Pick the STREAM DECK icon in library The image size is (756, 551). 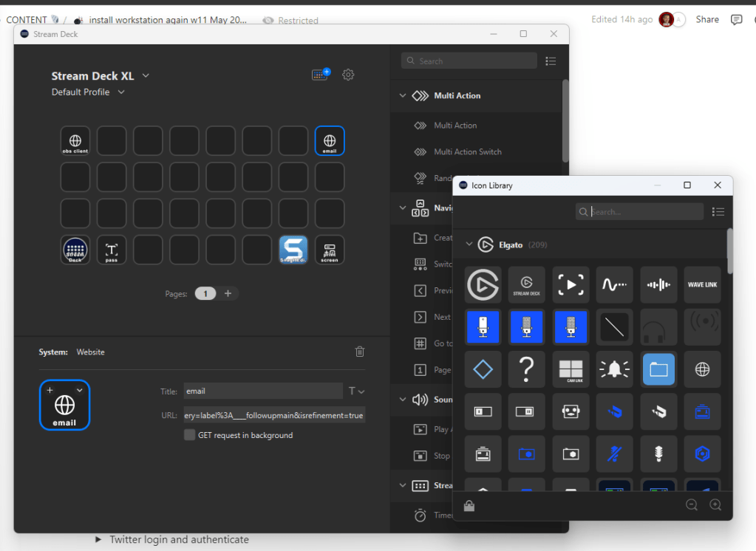526,284
